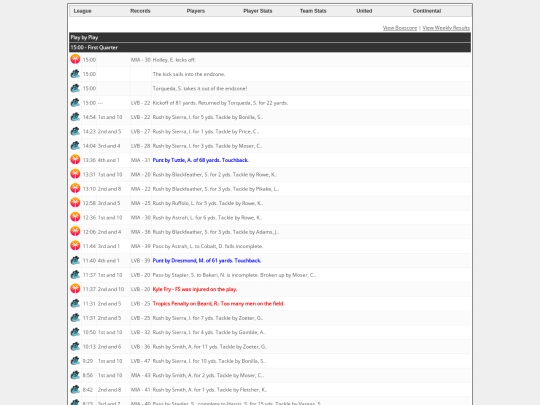Image resolution: width=540 pixels, height=405 pixels.
Task: Click team logo on 12:58 3rd and 5 row
Action: 75,203
